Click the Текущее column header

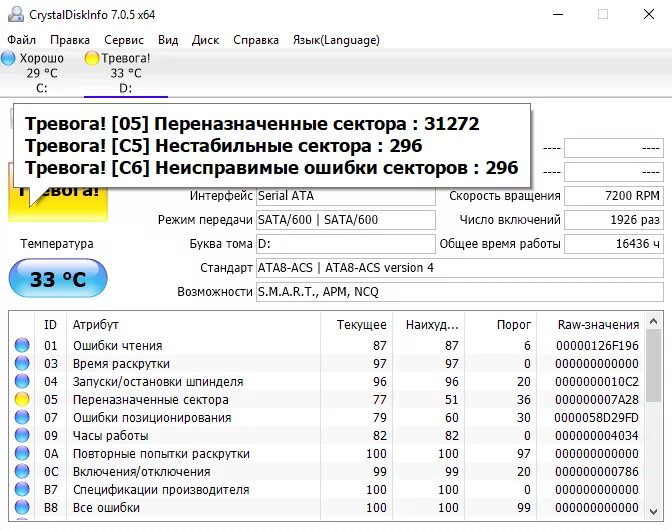(x=357, y=325)
